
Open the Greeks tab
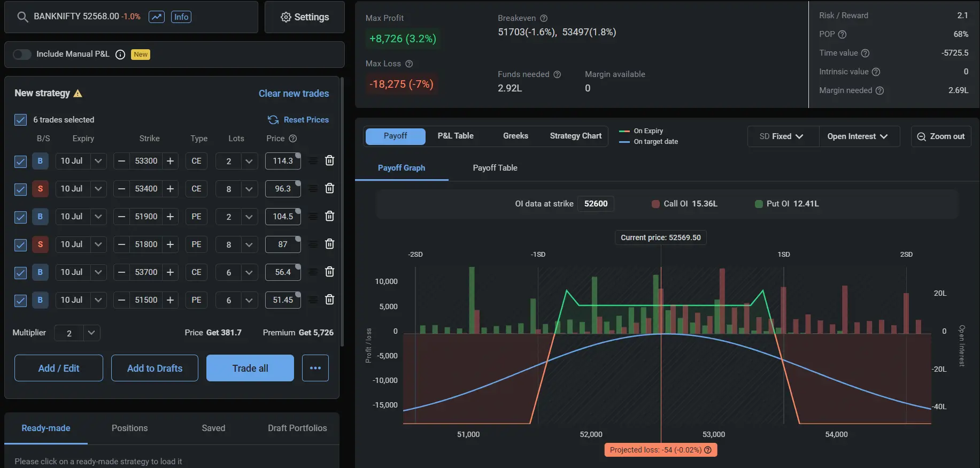[515, 136]
